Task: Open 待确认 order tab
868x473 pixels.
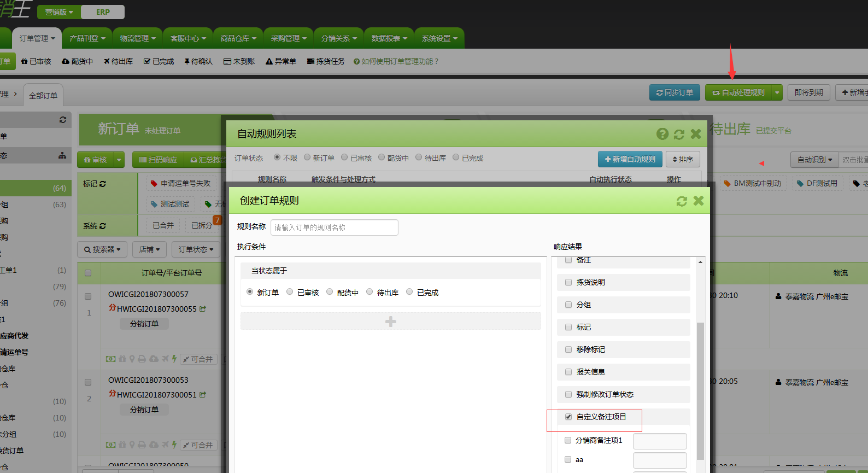Action: coord(198,61)
